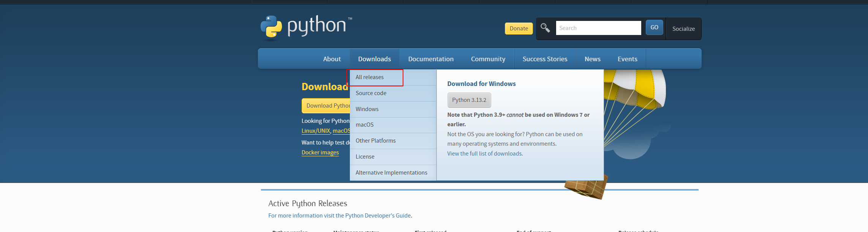Screen dimensions: 868x232
Task: Select All releases from Downloads menu
Action: tap(370, 77)
